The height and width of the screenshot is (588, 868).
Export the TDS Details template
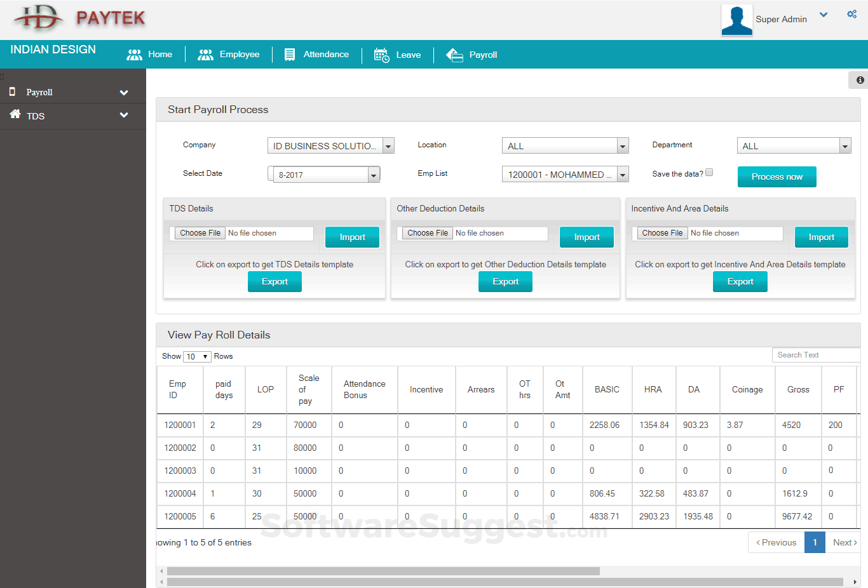click(x=275, y=281)
